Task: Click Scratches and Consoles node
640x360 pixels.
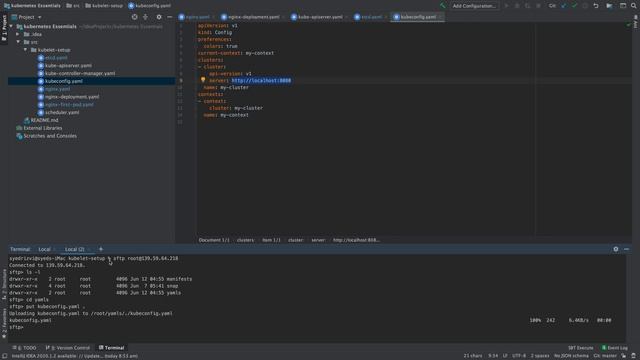Action: click(50, 136)
